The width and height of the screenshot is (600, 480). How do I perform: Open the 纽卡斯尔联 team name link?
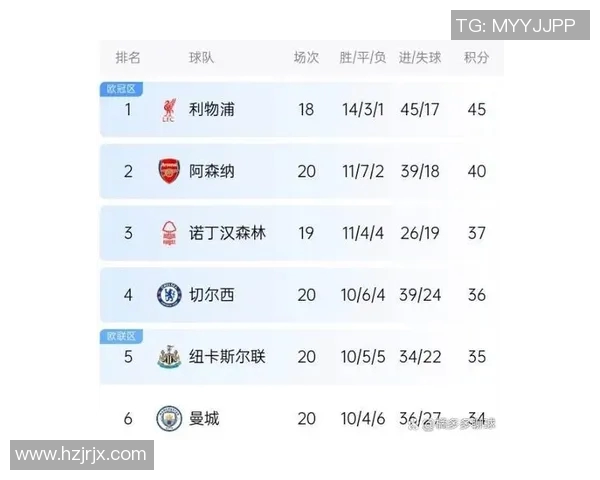coord(228,357)
